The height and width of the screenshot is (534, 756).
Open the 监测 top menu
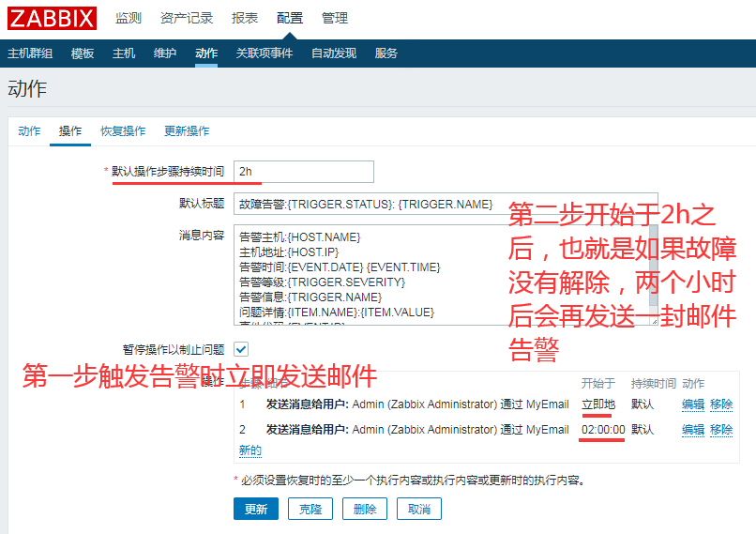click(x=129, y=19)
